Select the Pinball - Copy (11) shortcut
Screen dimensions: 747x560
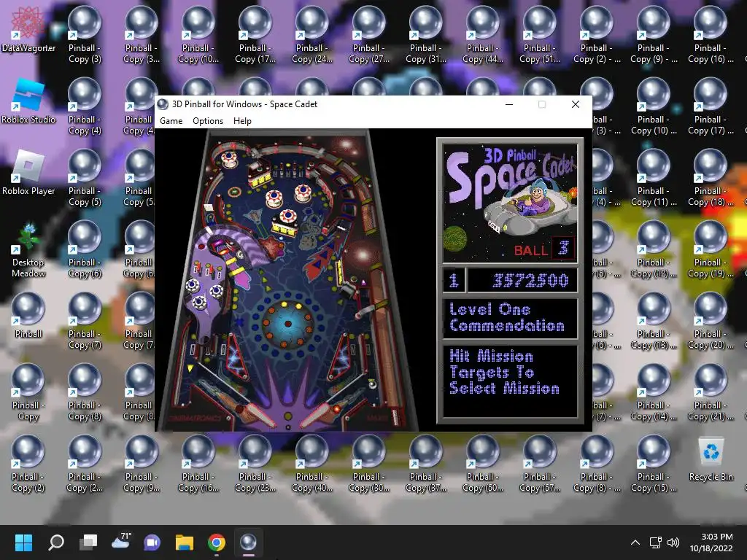click(653, 178)
